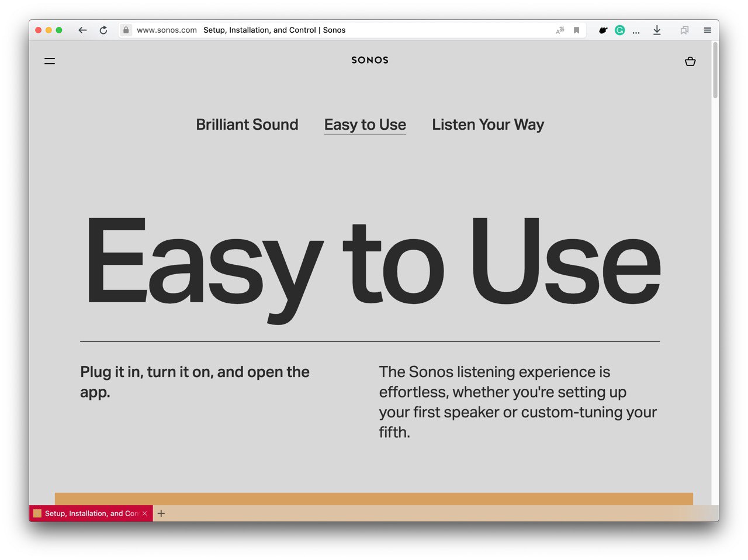Open a new browser tab
The image size is (748, 560).
click(x=161, y=513)
